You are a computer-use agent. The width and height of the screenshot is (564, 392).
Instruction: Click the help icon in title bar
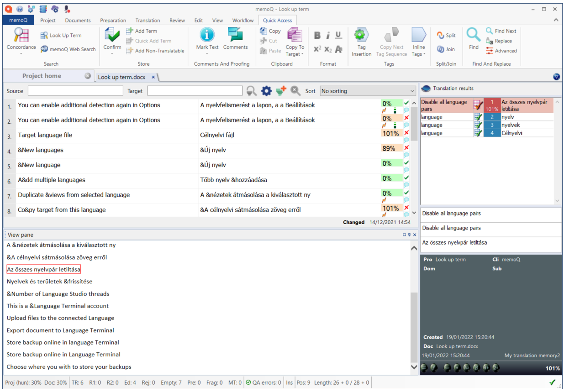(20, 9)
